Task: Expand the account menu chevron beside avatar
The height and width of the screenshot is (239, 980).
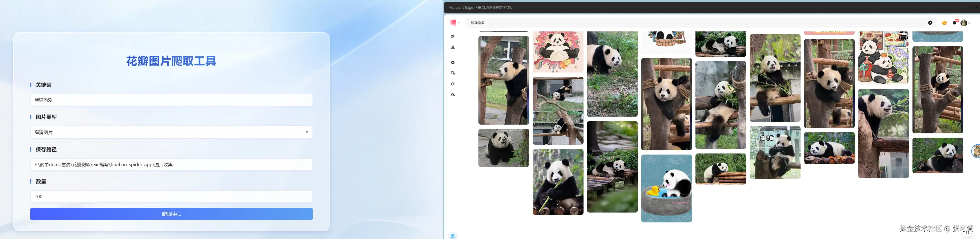Action: tap(969, 23)
